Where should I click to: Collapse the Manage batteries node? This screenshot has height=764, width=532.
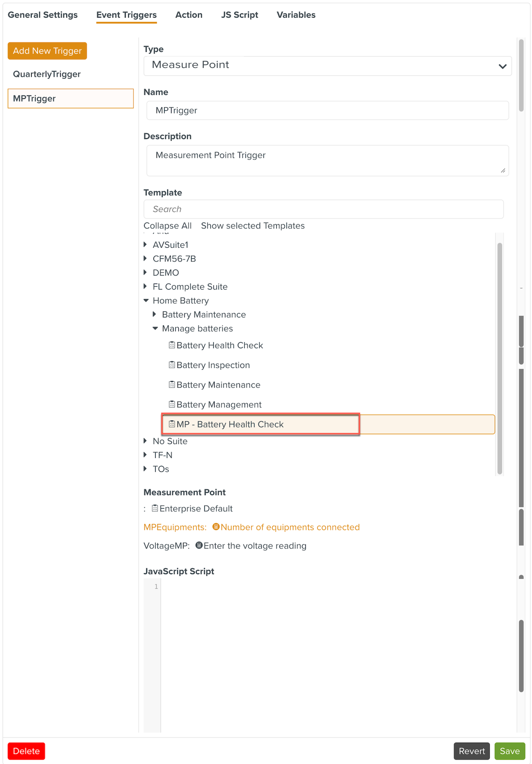pos(155,329)
